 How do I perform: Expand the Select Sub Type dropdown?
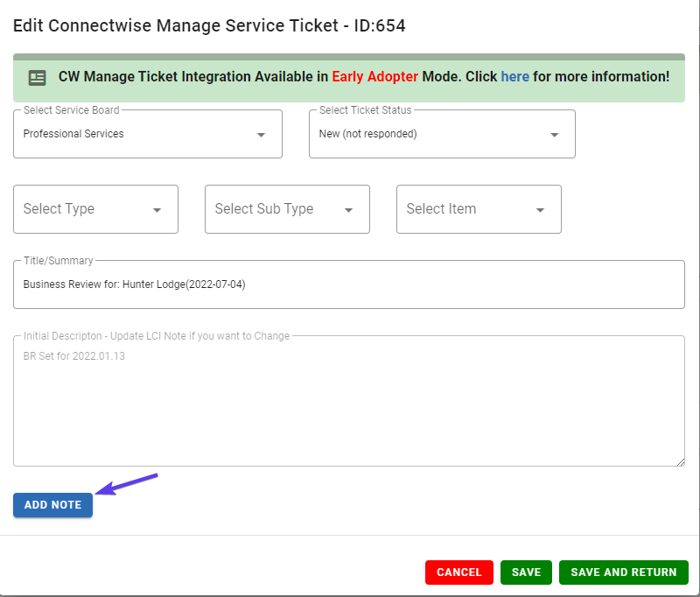pyautogui.click(x=287, y=209)
